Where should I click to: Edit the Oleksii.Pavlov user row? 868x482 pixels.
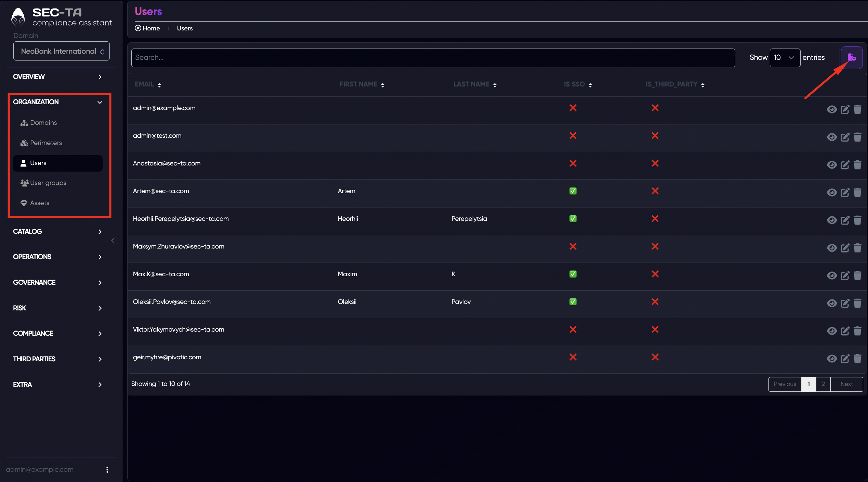(x=845, y=303)
